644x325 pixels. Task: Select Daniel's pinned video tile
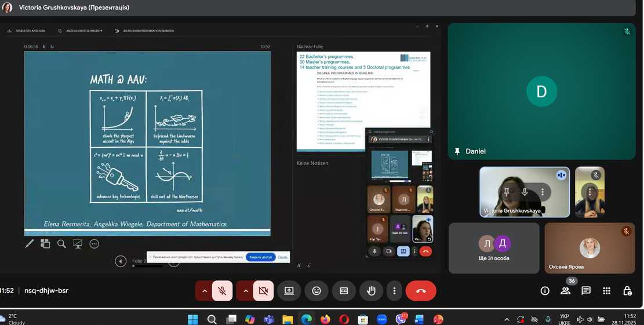(541, 91)
